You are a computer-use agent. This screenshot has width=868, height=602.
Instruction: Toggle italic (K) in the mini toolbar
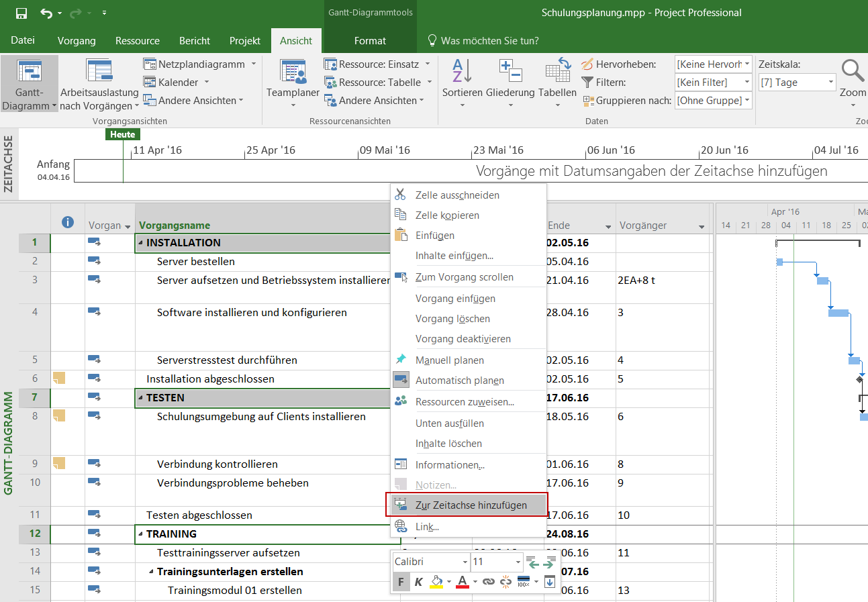point(418,582)
